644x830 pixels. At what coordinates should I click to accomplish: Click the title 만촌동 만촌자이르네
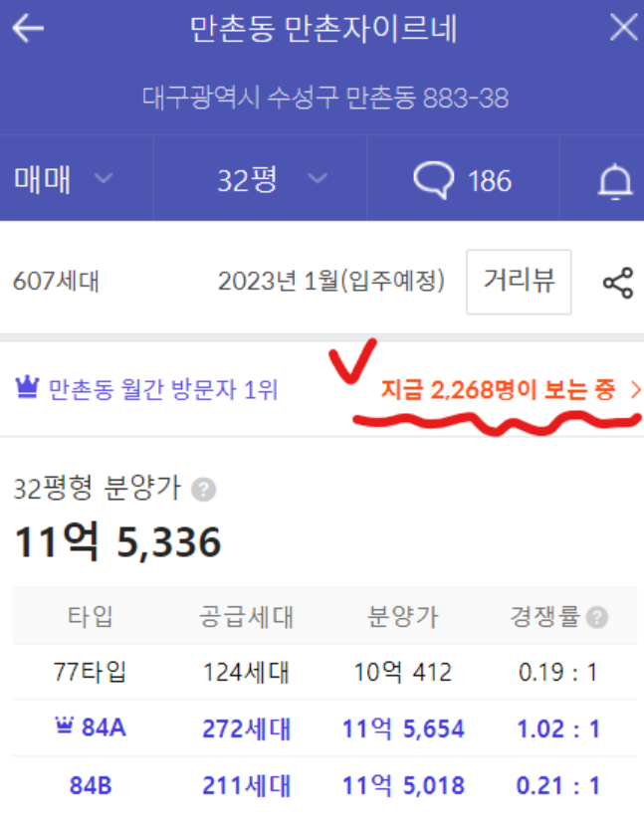click(323, 29)
